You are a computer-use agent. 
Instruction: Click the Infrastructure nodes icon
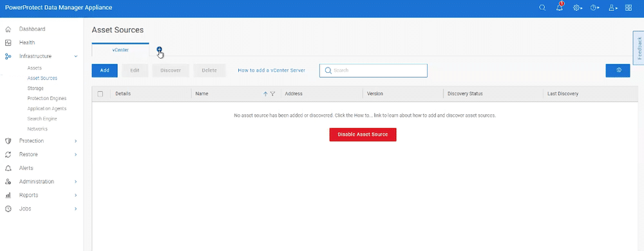8,56
